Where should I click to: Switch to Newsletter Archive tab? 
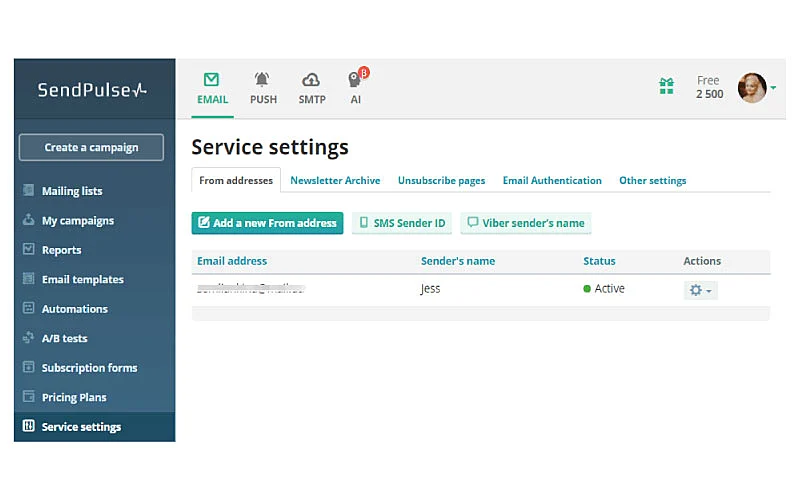point(335,181)
